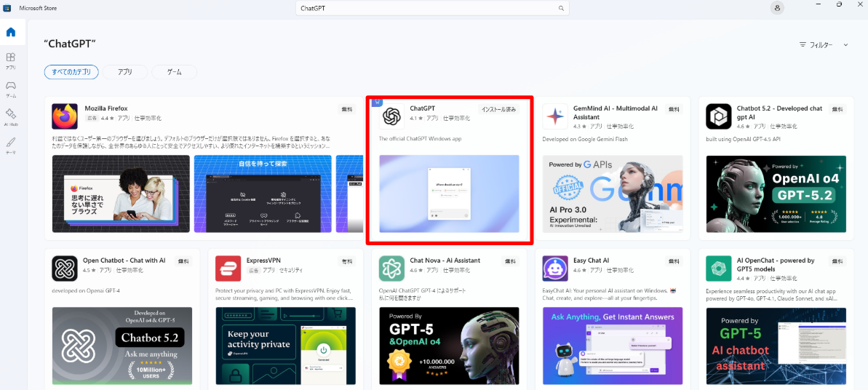
Task: Click the ExpressVPN app icon
Action: point(228,268)
